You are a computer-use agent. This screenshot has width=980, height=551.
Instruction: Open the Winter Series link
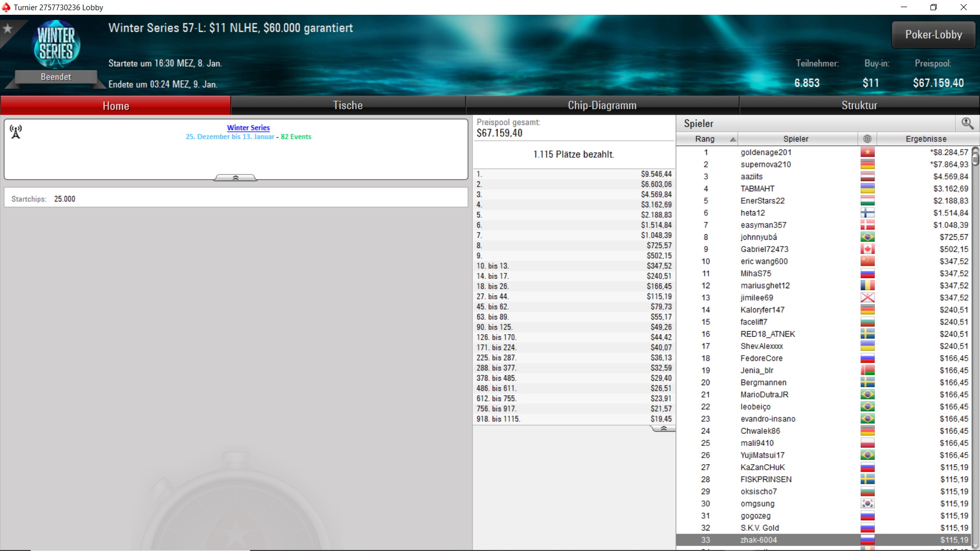pos(248,128)
